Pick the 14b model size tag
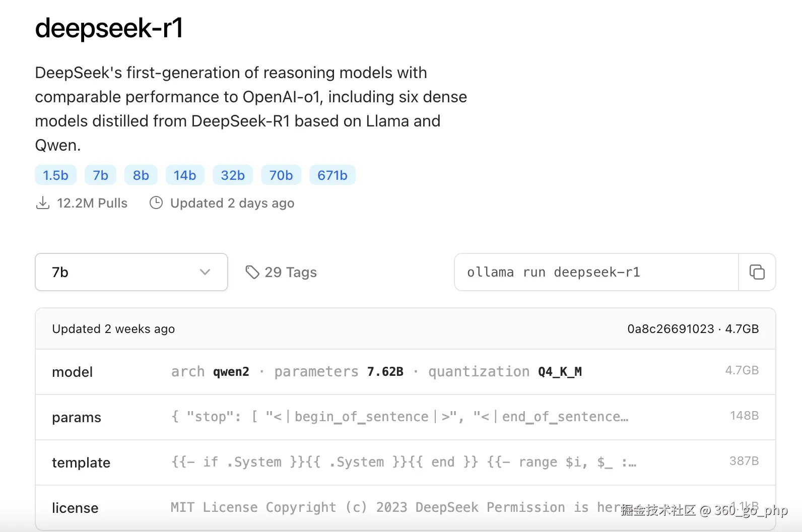Image resolution: width=802 pixels, height=532 pixels. click(x=185, y=175)
